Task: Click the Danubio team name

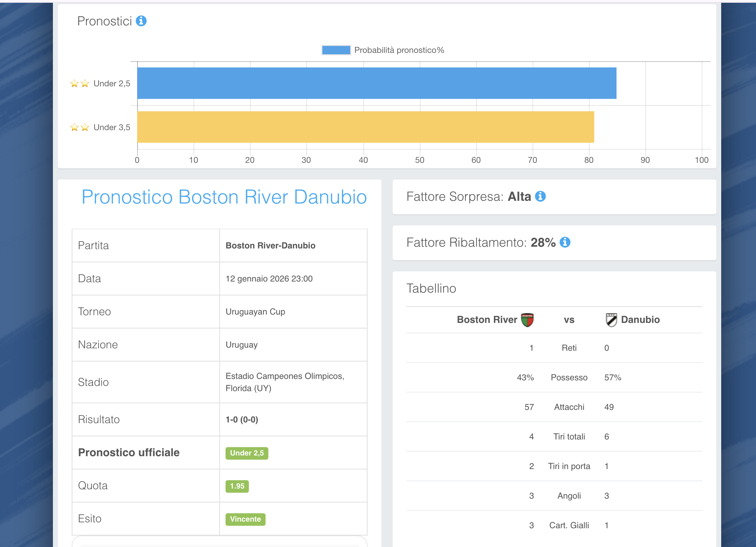Action: 640,320
